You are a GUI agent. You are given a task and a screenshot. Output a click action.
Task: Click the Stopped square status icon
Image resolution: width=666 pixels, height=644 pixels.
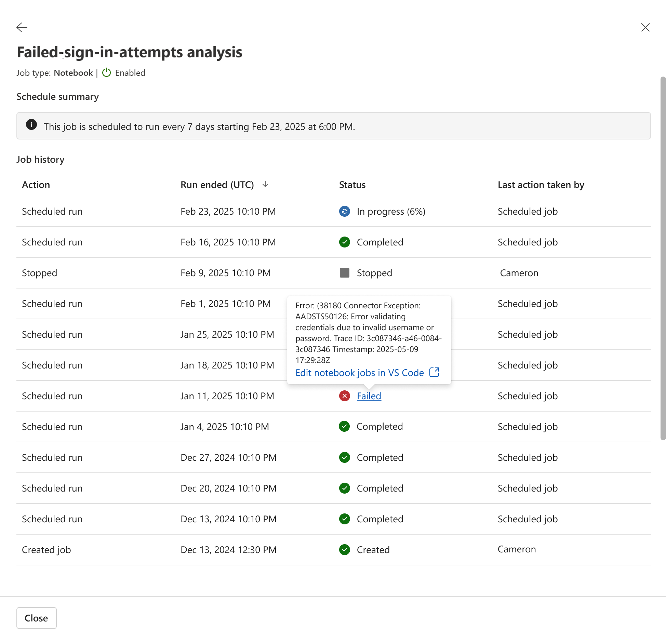pos(344,273)
